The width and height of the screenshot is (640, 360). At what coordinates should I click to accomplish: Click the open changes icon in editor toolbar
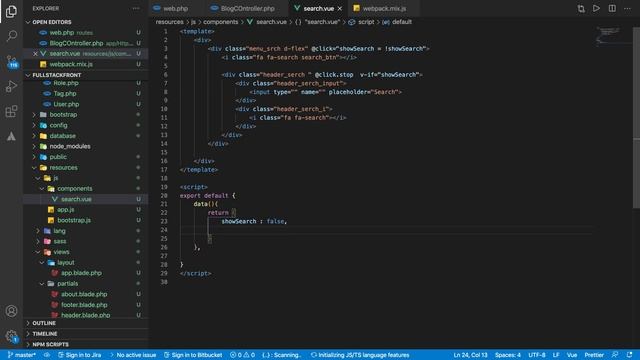(x=581, y=9)
